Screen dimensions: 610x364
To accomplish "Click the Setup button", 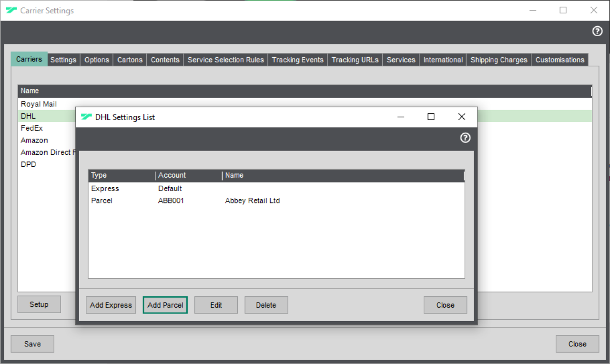I will 39,304.
